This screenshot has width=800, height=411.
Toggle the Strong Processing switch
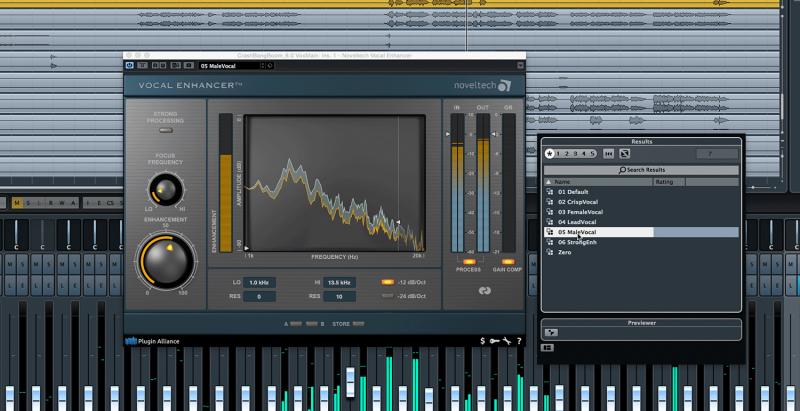[x=166, y=131]
